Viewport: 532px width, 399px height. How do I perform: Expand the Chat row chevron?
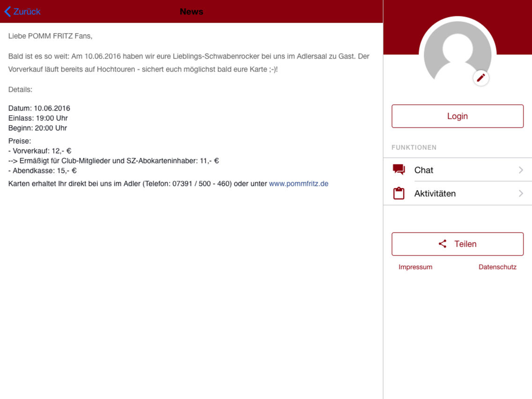coord(521,170)
